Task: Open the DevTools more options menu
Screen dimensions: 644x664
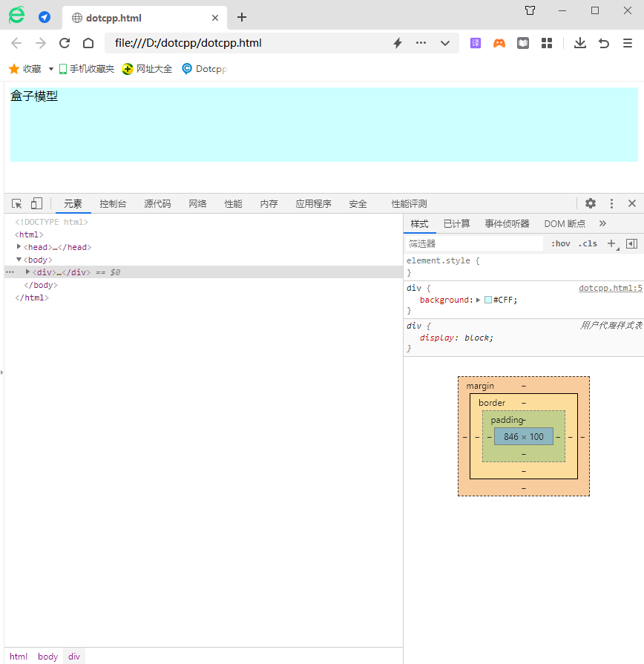Action: [611, 203]
